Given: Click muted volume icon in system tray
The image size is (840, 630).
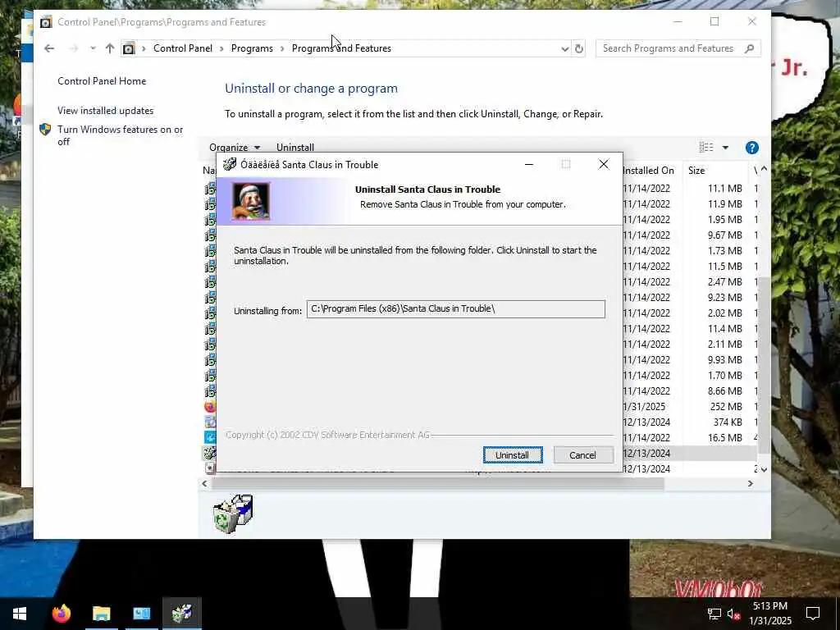Looking at the screenshot, I should pyautogui.click(x=734, y=614).
